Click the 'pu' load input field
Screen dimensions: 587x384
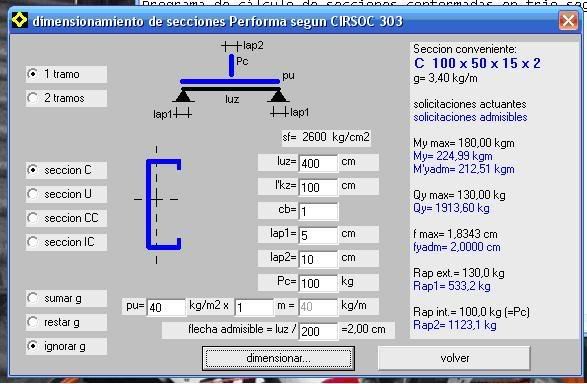[166, 307]
